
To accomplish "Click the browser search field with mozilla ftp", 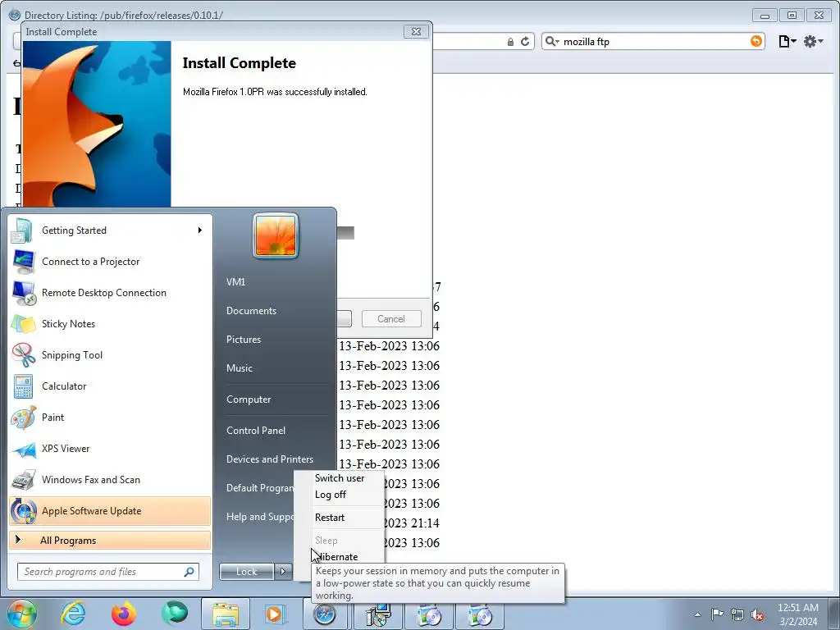I will pyautogui.click(x=654, y=41).
